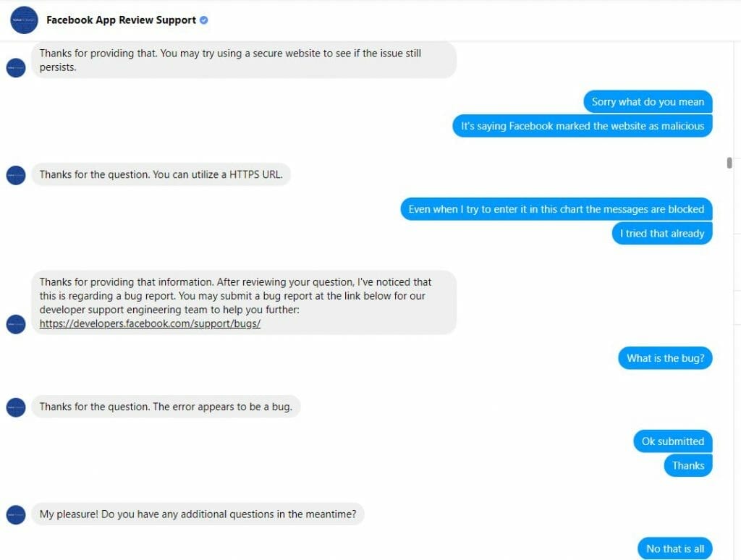
Task: Select the 'Thanks' message bubble
Action: (x=687, y=465)
